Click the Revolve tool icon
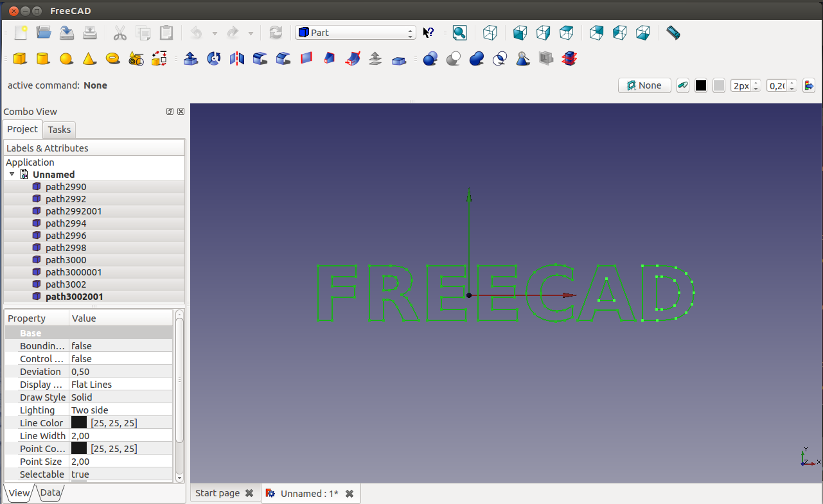Viewport: 823px width, 504px height. coord(214,59)
